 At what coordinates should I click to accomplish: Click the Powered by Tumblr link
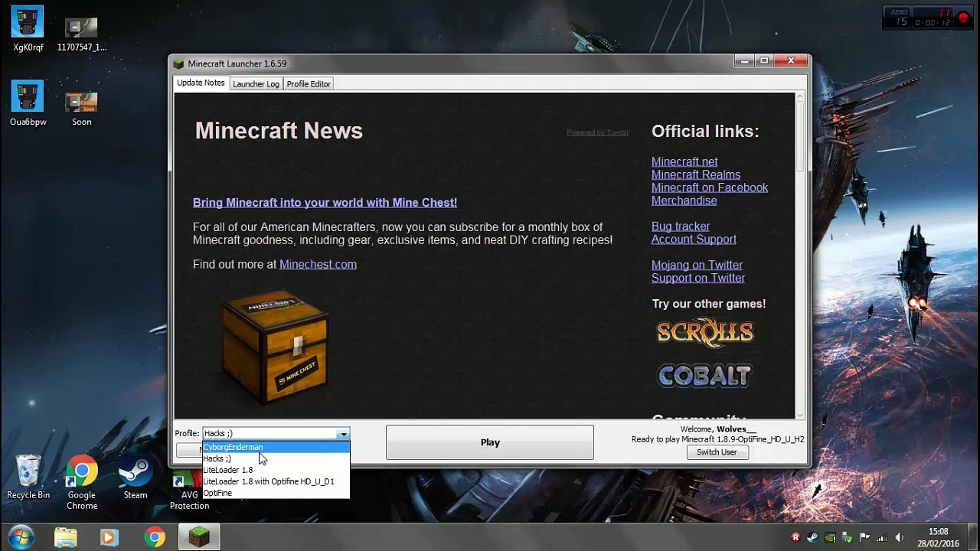pyautogui.click(x=597, y=132)
